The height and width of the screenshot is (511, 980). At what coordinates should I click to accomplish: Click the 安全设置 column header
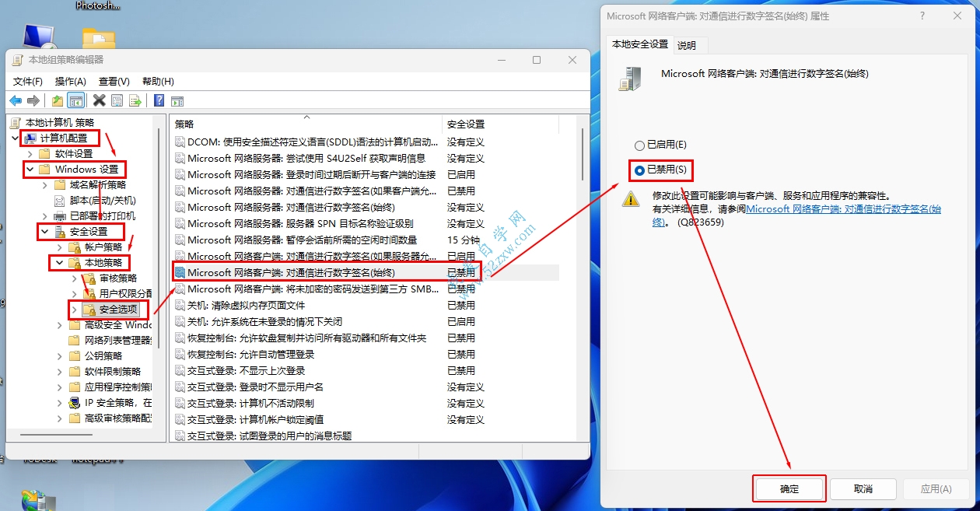click(466, 124)
